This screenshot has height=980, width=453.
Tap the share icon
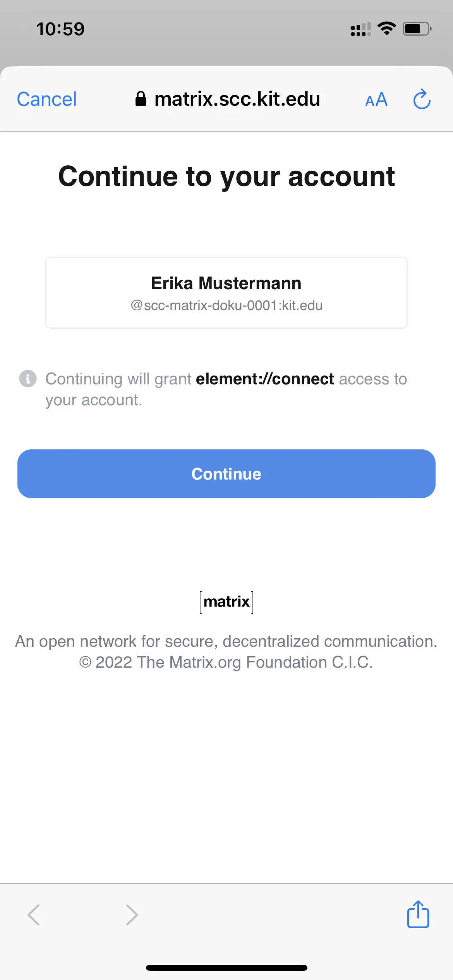[418, 914]
